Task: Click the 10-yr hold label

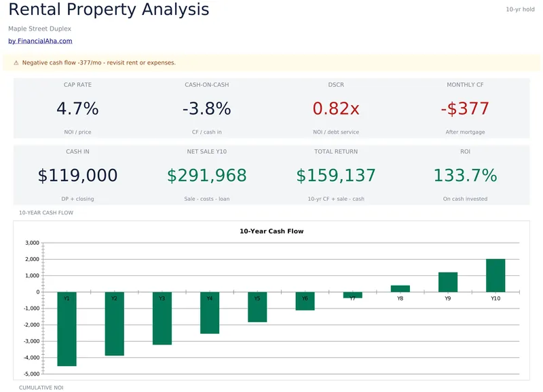Action: (520, 9)
